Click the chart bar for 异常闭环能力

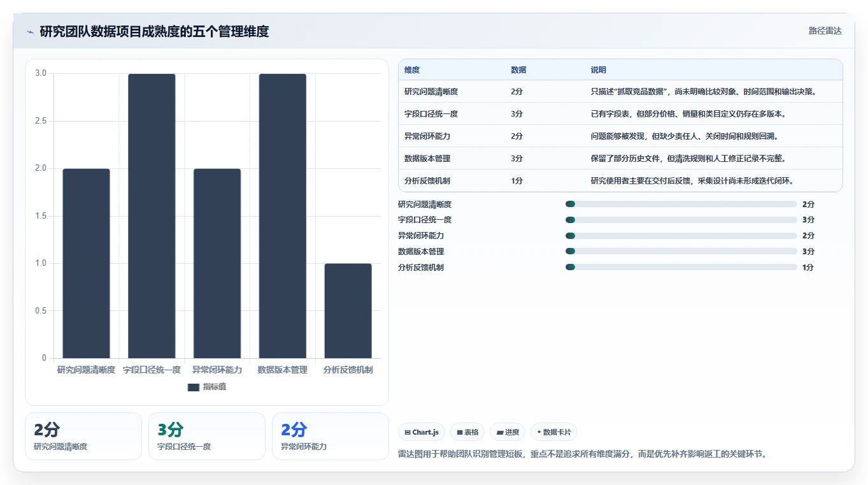(217, 263)
